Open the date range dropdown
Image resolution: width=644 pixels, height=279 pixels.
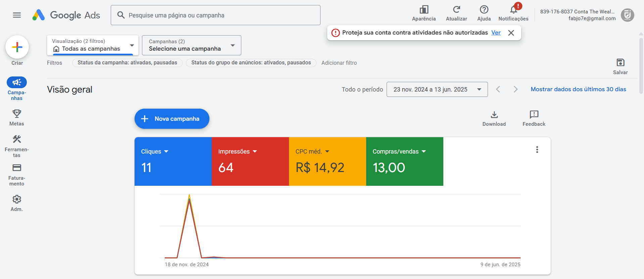437,90
